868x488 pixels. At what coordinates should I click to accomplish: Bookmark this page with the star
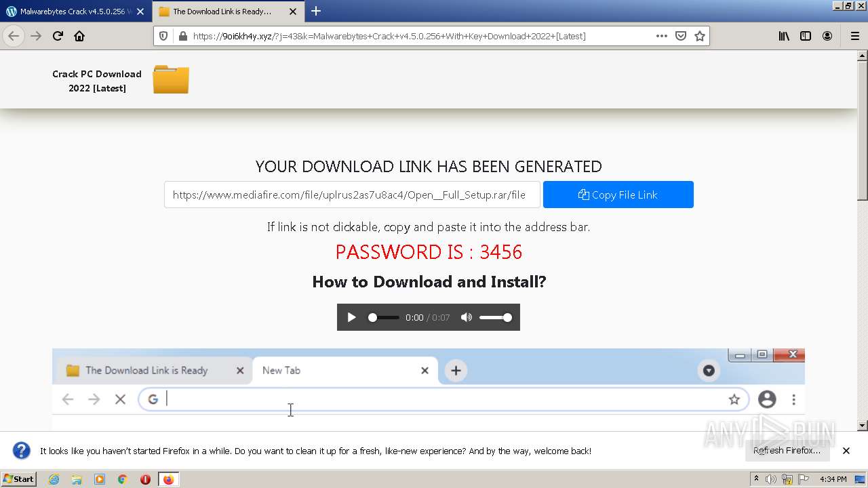[x=700, y=36]
